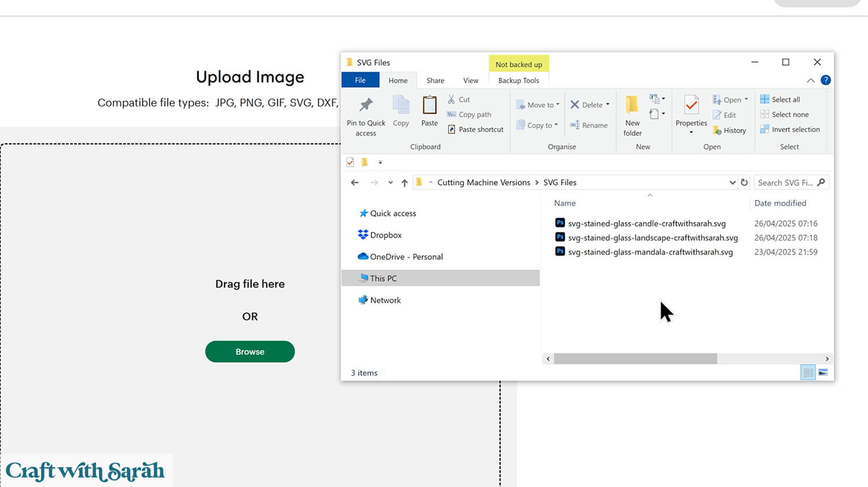Image resolution: width=868 pixels, height=487 pixels.
Task: Refresh the SVG Files folder view
Action: (x=744, y=182)
